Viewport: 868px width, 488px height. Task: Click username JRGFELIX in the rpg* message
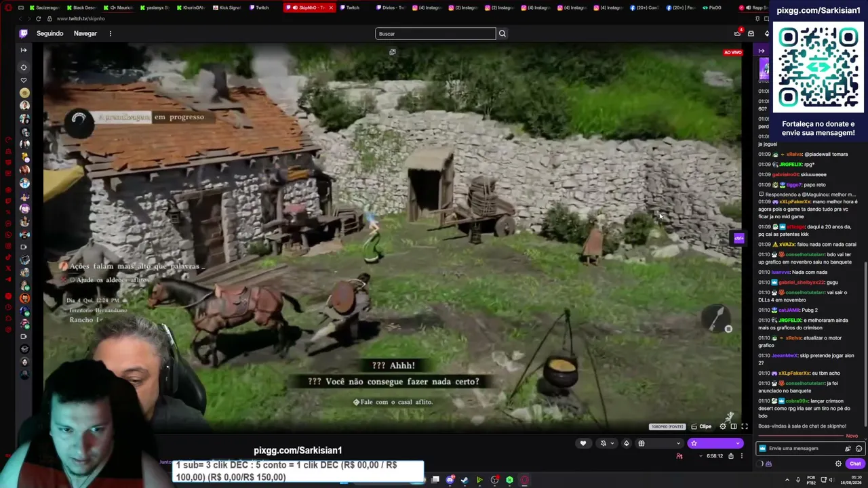pyautogui.click(x=791, y=165)
